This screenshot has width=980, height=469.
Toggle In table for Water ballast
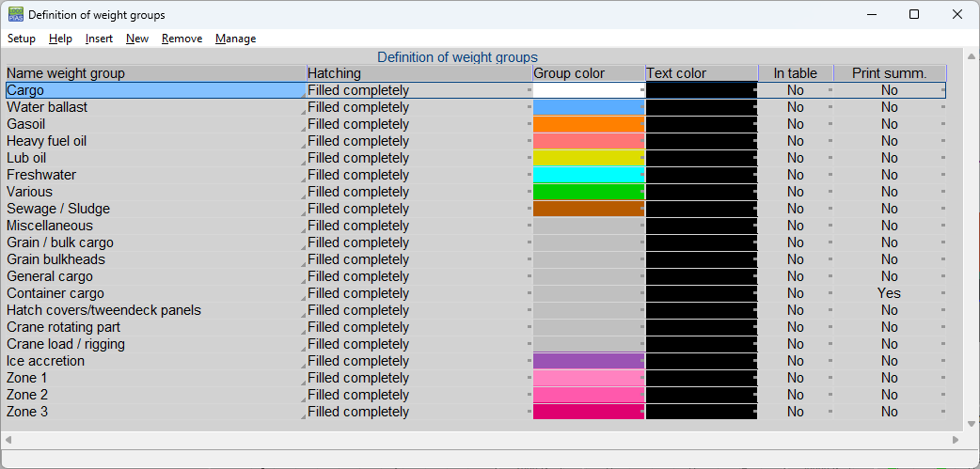(796, 107)
